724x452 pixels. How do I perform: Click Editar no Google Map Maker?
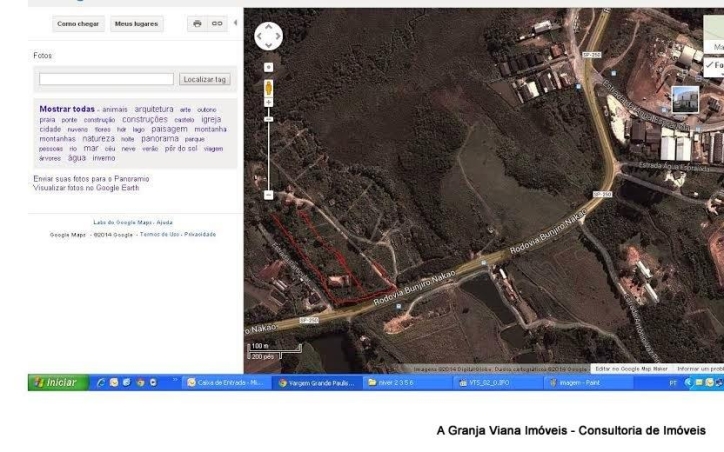click(x=631, y=369)
